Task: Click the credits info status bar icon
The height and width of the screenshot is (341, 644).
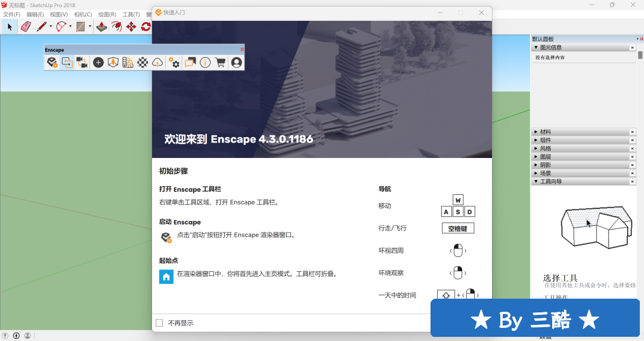Action: coord(17,336)
